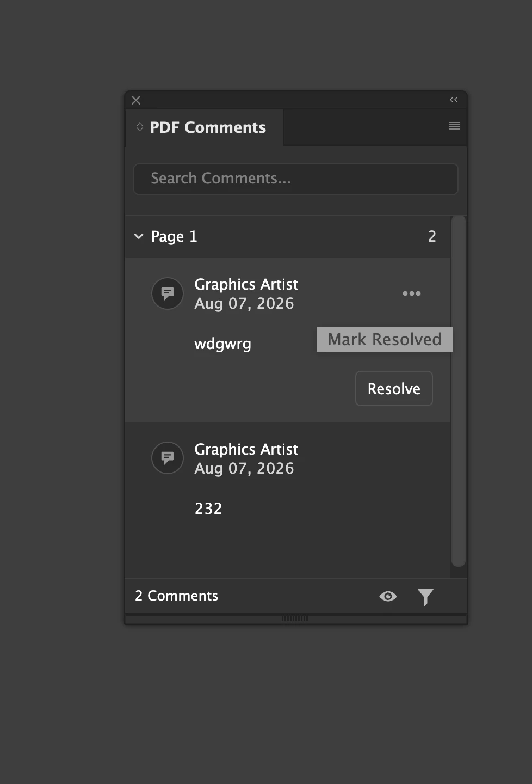The height and width of the screenshot is (784, 532).
Task: Click the Page 1 comment count
Action: coord(432,236)
